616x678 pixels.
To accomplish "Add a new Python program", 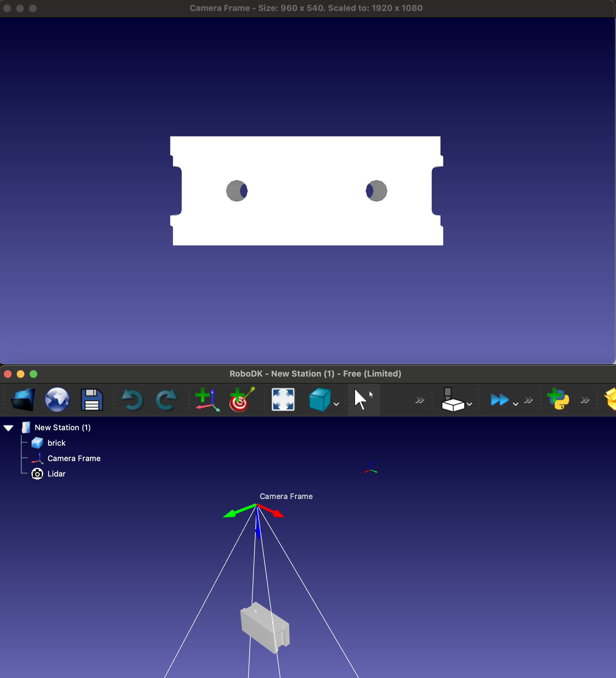I will click(x=558, y=399).
